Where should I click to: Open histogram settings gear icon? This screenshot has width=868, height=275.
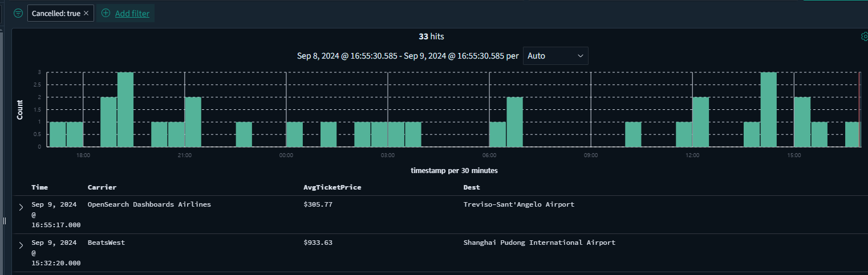pos(864,36)
